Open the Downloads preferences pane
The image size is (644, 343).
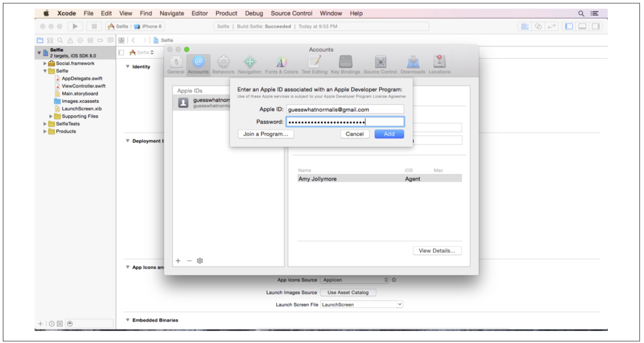coord(413,64)
